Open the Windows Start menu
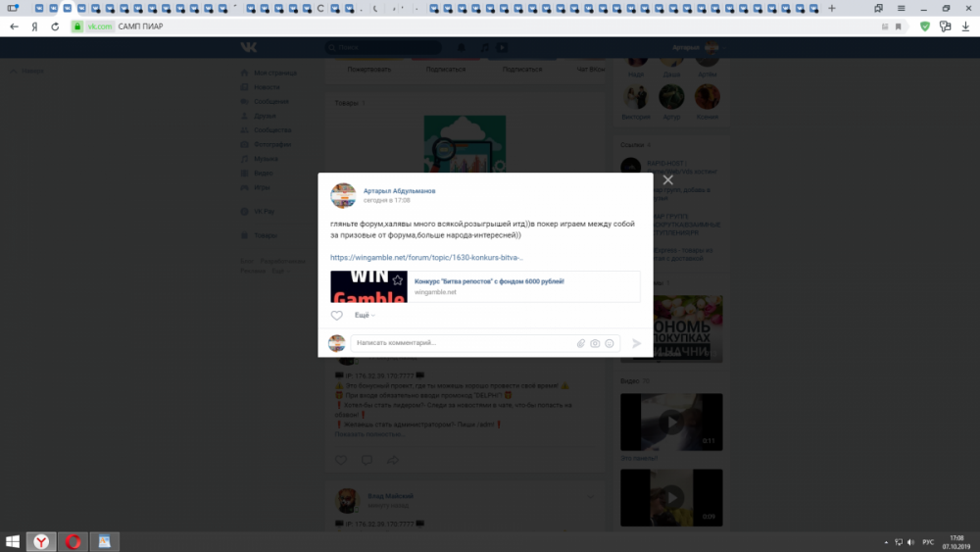 coord(13,541)
